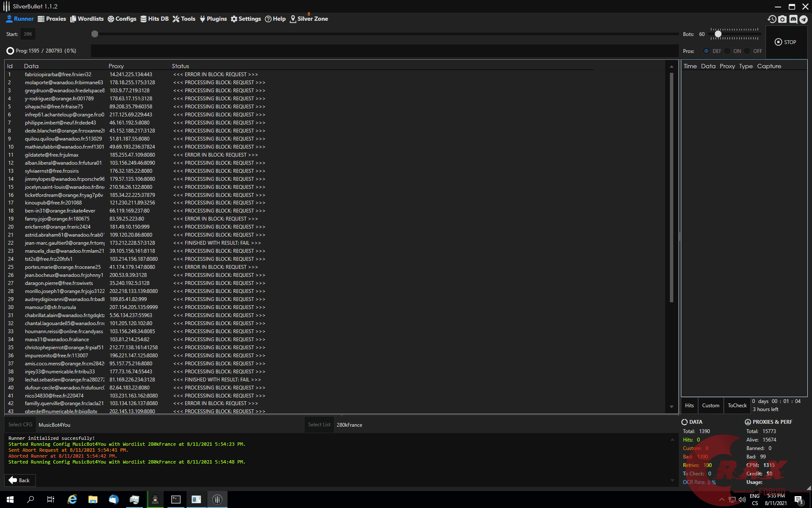Open the Hits DB section
This screenshot has height=508, width=812.
[x=154, y=19]
